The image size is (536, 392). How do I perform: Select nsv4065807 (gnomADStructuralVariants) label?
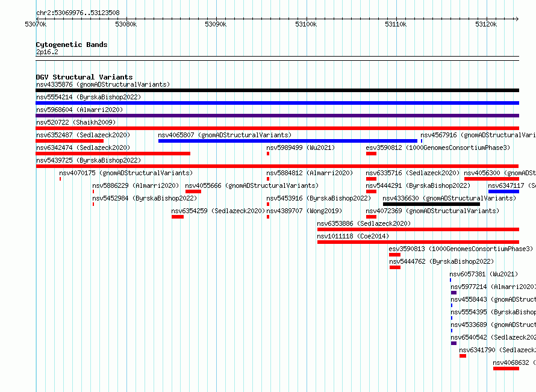pyautogui.click(x=225, y=135)
